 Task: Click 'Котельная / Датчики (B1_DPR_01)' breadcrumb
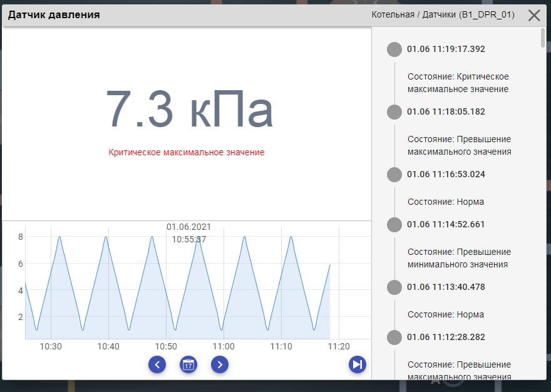[x=443, y=15]
